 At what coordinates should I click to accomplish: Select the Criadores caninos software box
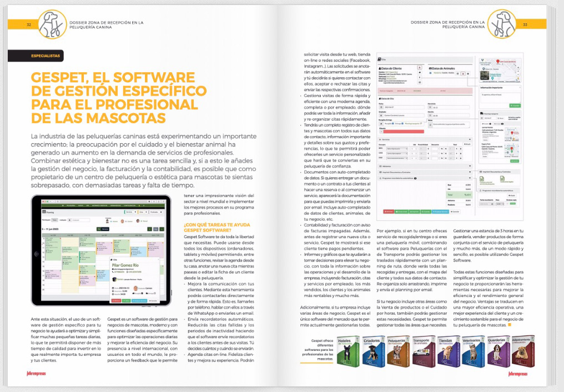point(373,351)
